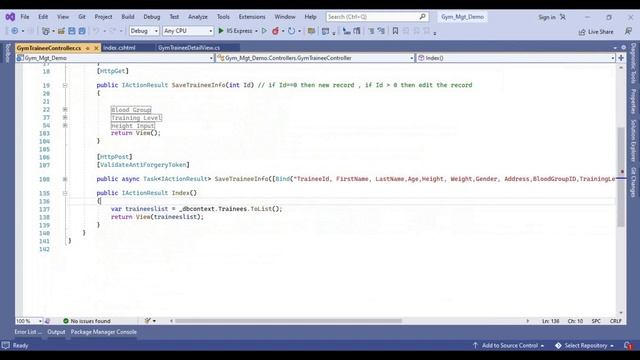Click the search magnifier icon
640x360 pixels.
[x=422, y=17]
